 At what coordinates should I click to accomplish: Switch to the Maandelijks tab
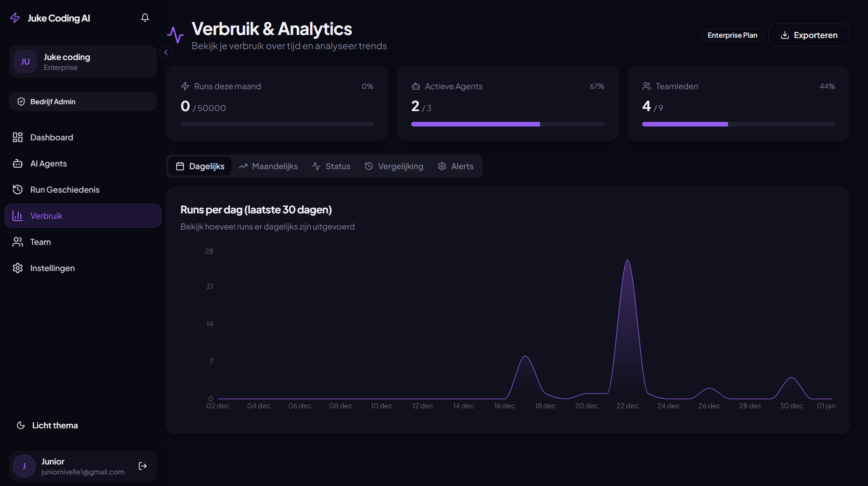[268, 166]
